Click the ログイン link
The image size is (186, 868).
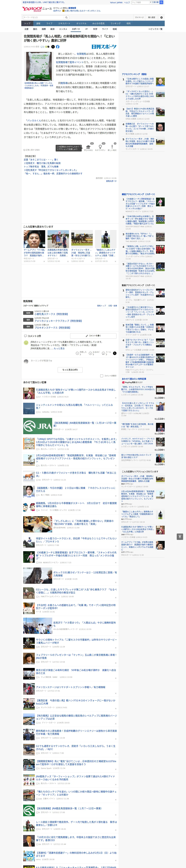57,11
